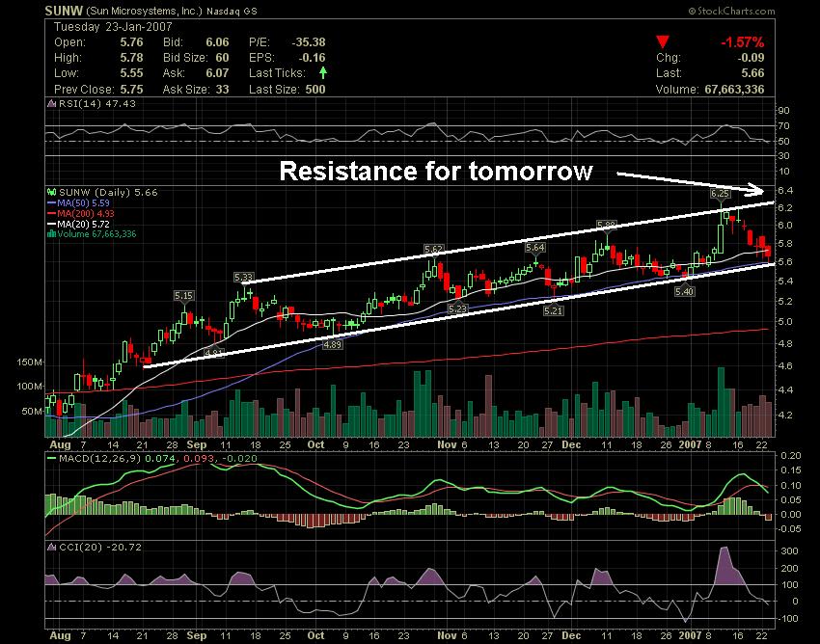Click the Chg value -0.09
The image size is (820, 644).
[x=751, y=58]
